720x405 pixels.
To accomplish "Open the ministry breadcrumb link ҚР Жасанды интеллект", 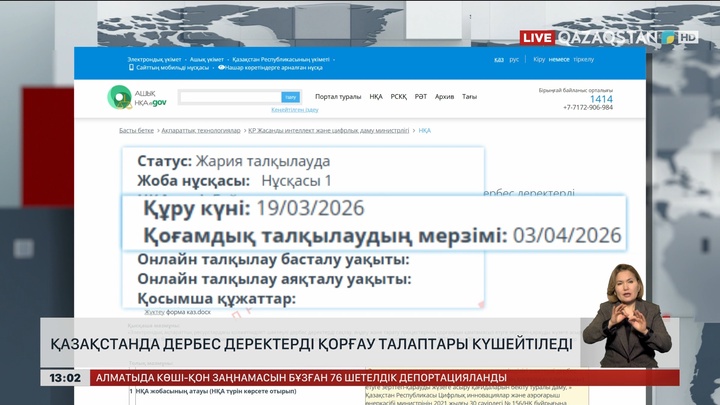I will point(329,130).
